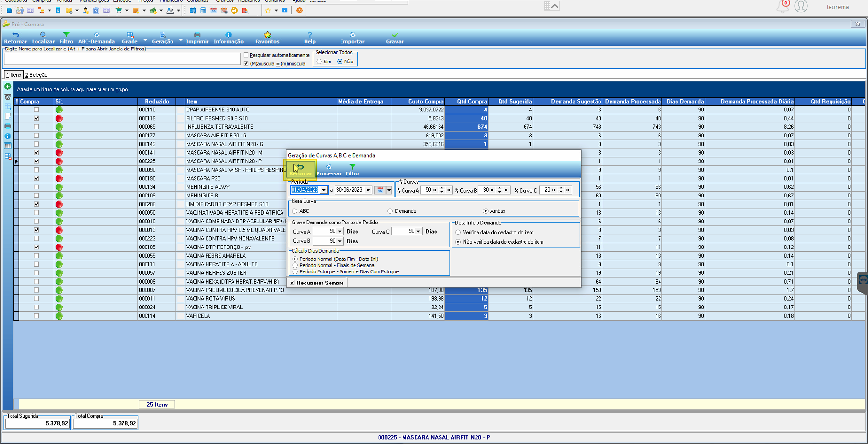Sort by the Qtd Sugerida column header
The image size is (868, 444).
[511, 101]
